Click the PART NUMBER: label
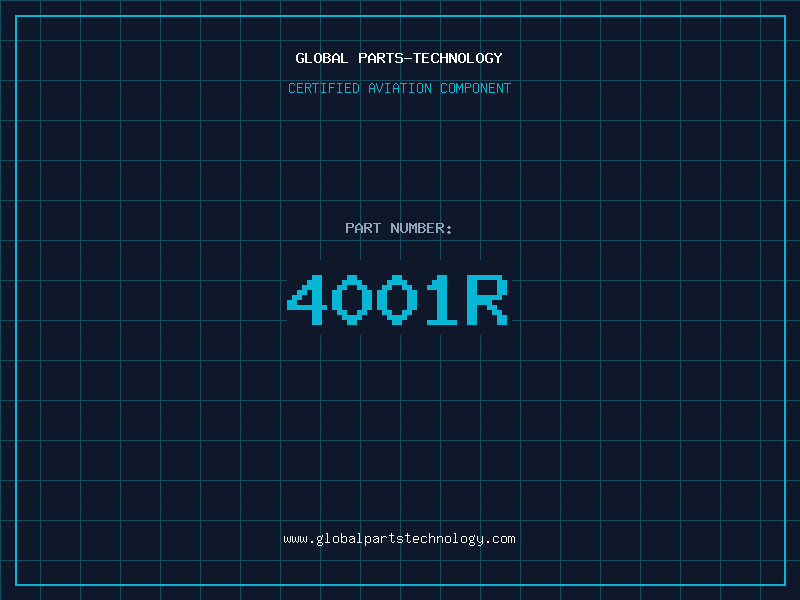This screenshot has width=800, height=600. [x=399, y=228]
